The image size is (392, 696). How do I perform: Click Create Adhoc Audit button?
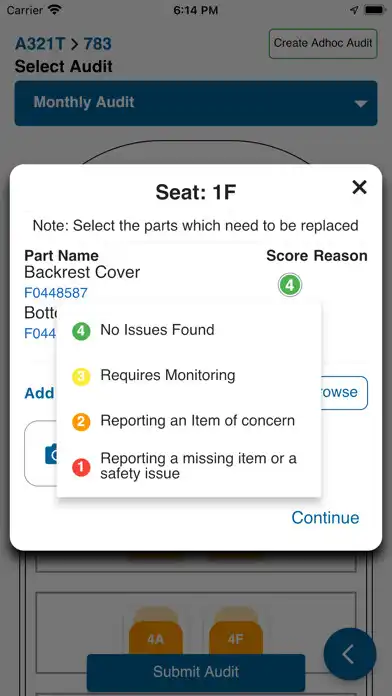click(x=323, y=44)
